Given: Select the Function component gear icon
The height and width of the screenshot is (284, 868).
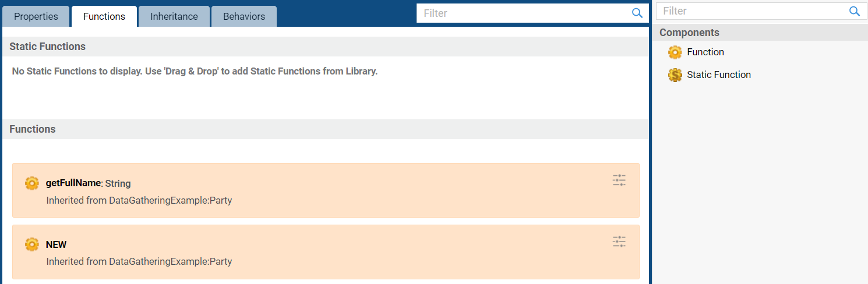Looking at the screenshot, I should (x=675, y=52).
